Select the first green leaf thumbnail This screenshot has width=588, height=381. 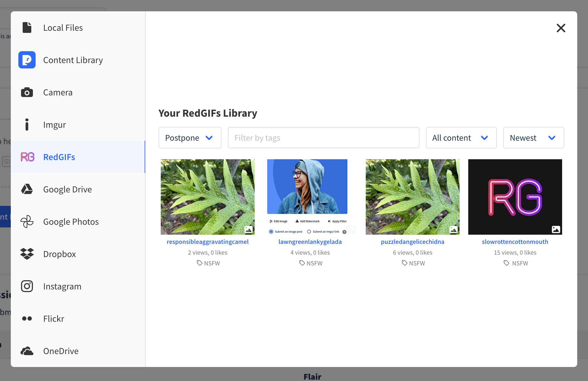(x=208, y=197)
